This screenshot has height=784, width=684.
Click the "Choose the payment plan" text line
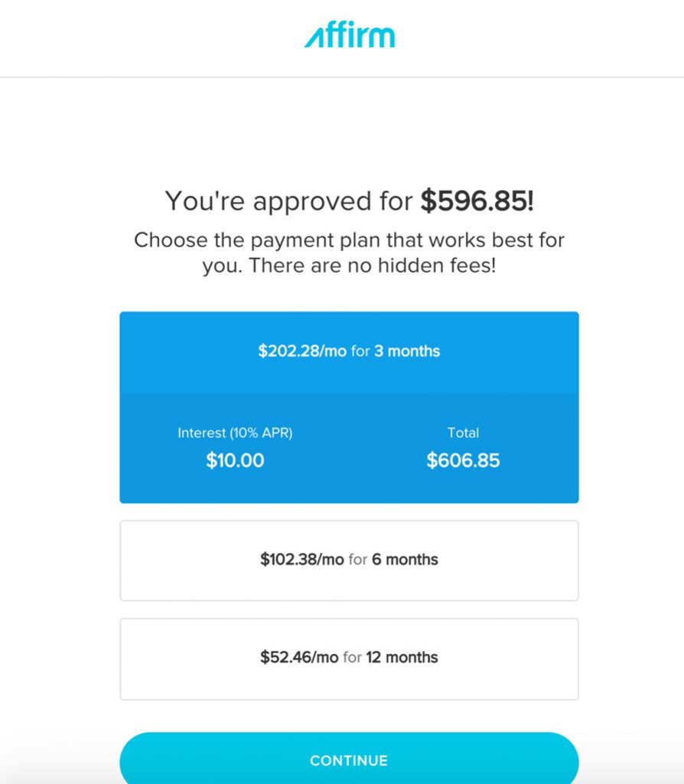(x=349, y=240)
